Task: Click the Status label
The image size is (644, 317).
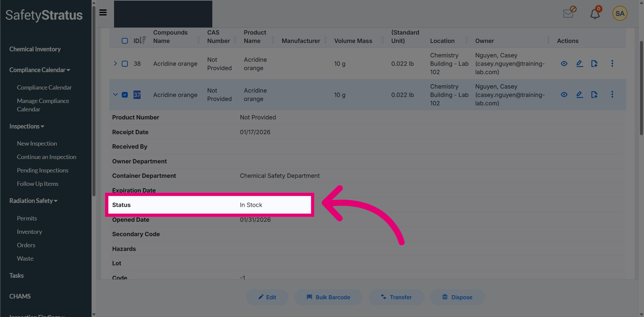Action: 121,205
